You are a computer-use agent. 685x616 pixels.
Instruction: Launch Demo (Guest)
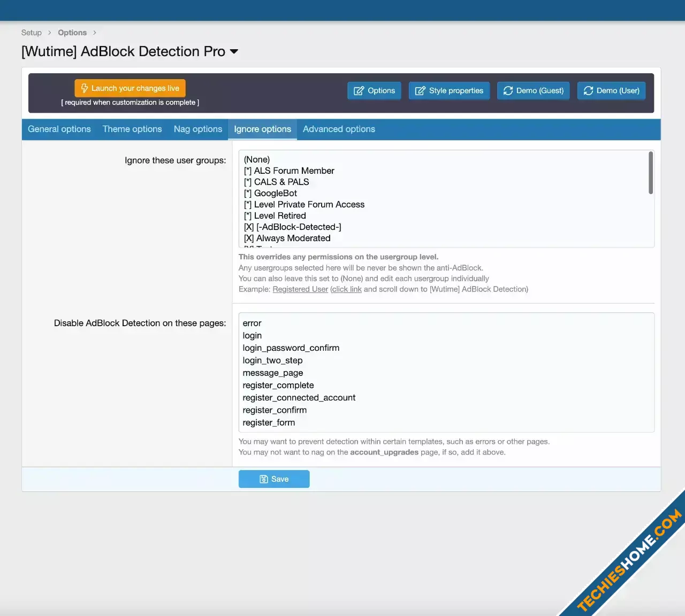[534, 91]
